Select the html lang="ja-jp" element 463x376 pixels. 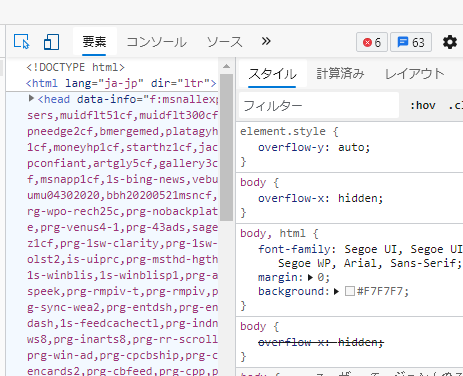pos(121,83)
